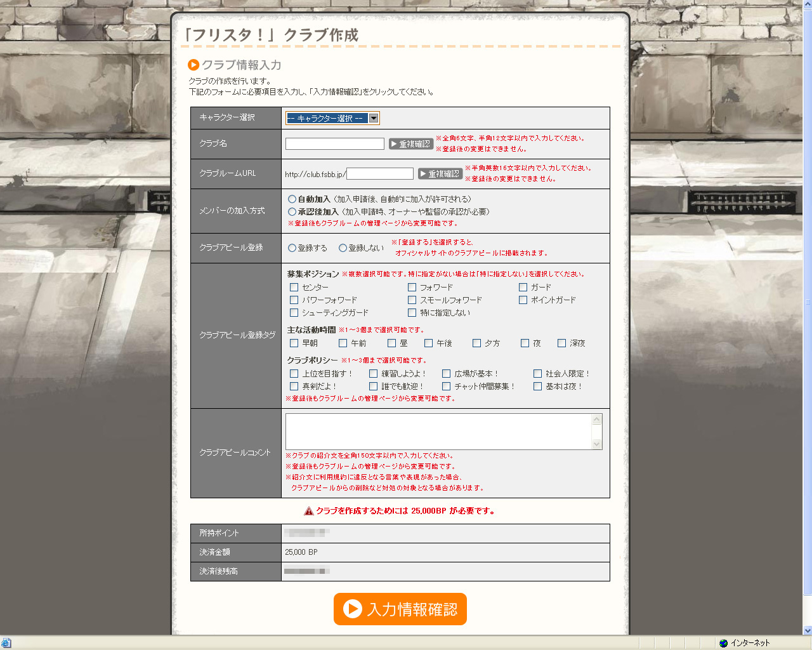Click 重複確認 button beside club name
The height and width of the screenshot is (650, 812).
click(411, 144)
